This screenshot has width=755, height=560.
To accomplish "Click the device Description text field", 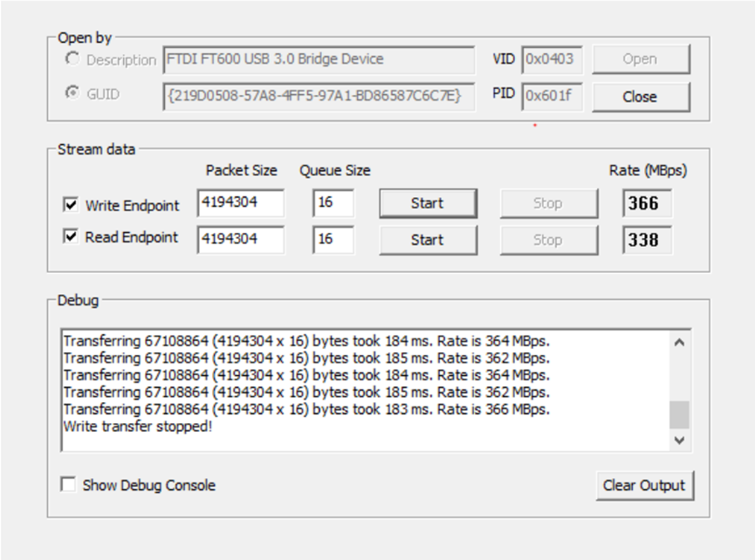I will click(319, 59).
